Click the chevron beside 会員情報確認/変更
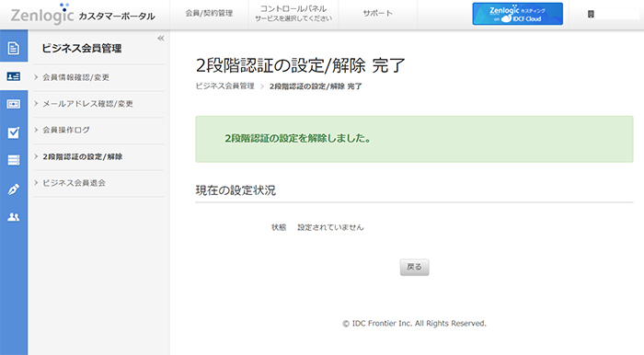Image resolution: width=644 pixels, height=355 pixels. (x=36, y=77)
